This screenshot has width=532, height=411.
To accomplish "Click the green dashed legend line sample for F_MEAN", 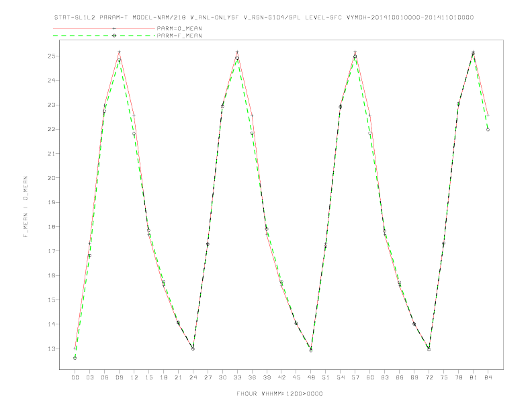I will click(x=104, y=36).
